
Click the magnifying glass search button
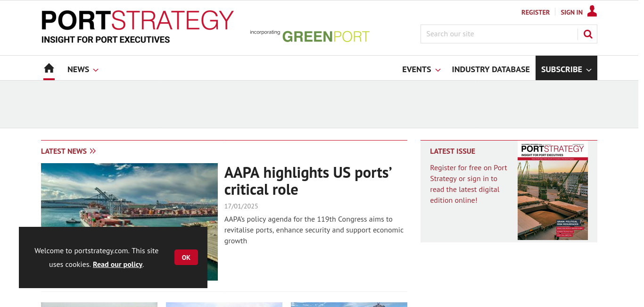588,34
